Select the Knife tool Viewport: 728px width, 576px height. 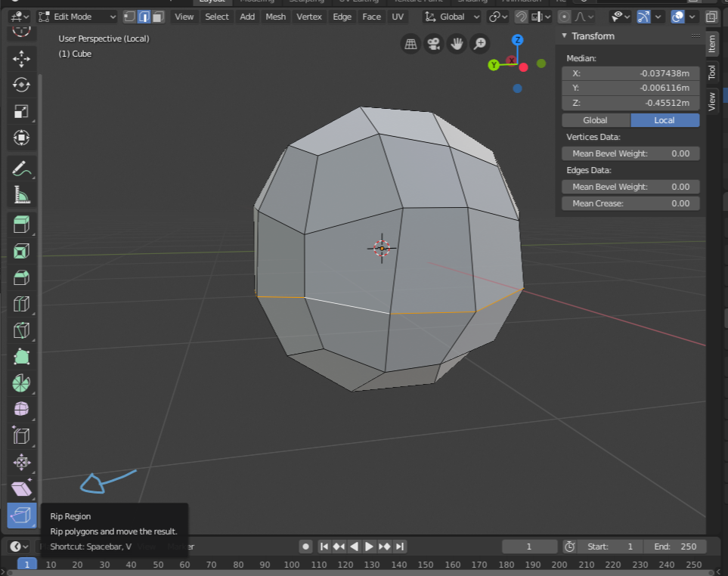pos(21,330)
